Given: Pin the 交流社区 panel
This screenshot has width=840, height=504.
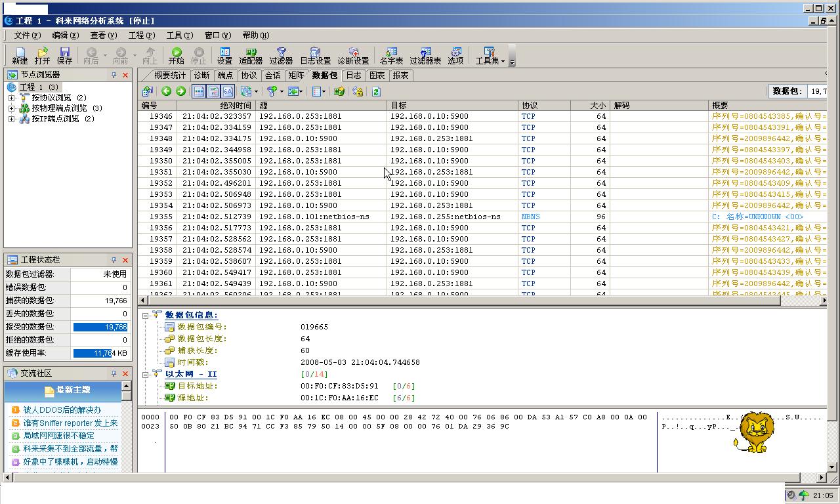Looking at the screenshot, I should tap(114, 373).
